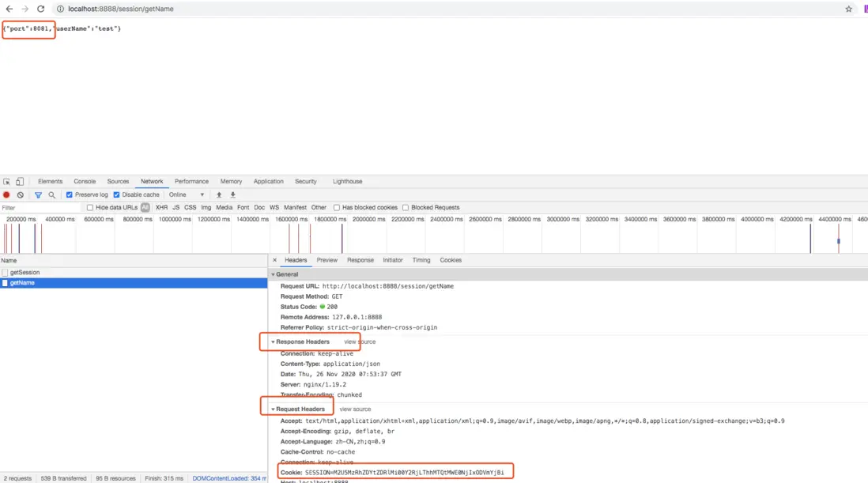Filter requests by Doc

click(x=259, y=207)
